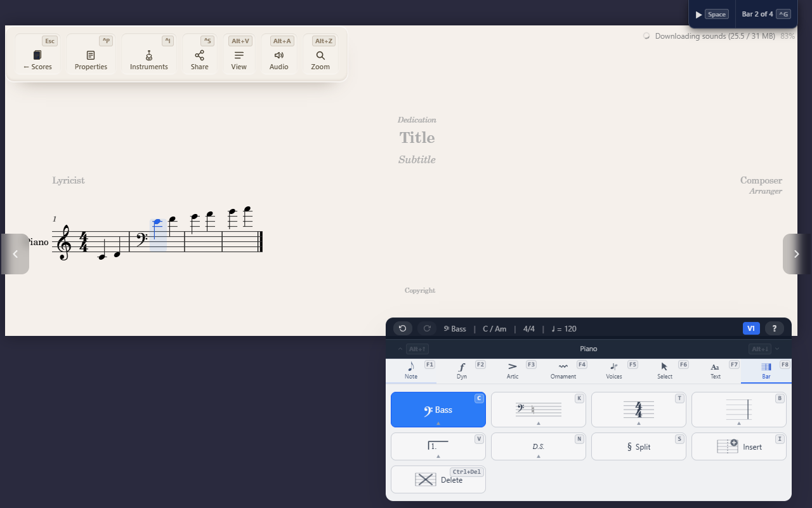Switch to the Artic tab
Viewport: 812px width, 508px height.
[x=513, y=371]
